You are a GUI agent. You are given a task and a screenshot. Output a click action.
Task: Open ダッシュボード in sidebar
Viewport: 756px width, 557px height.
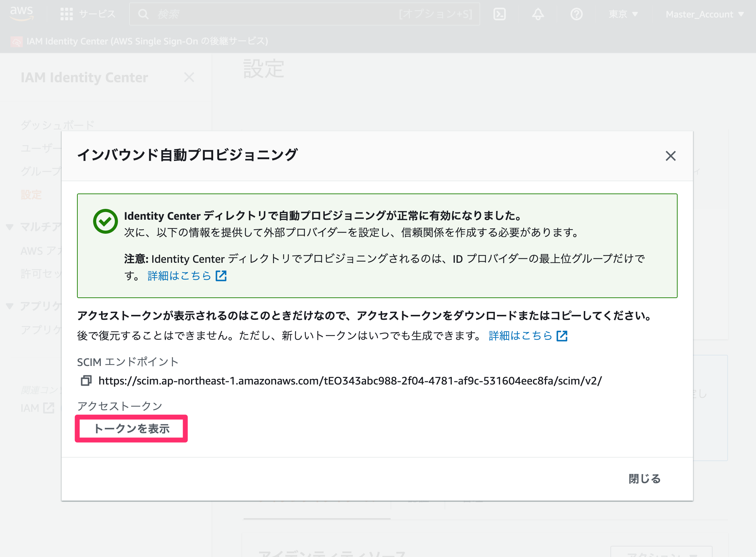click(57, 125)
